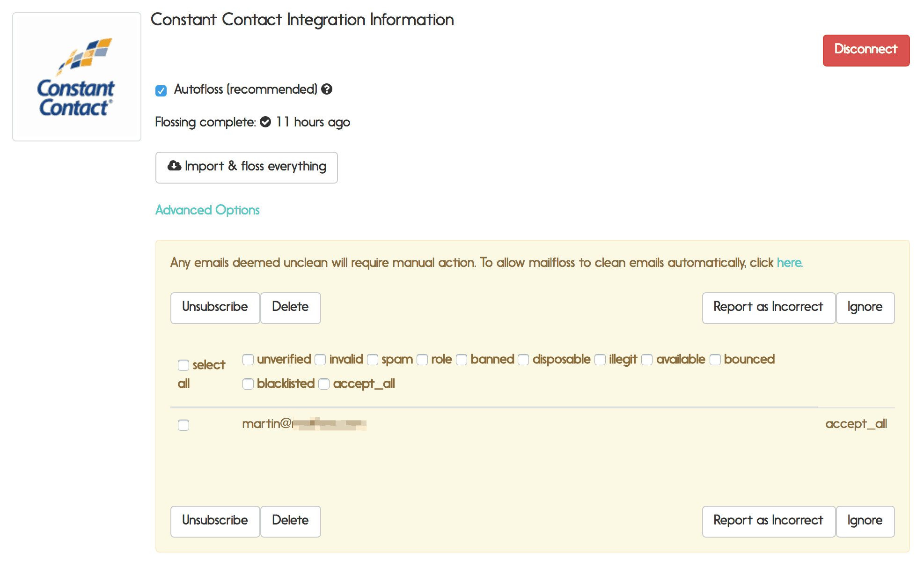Click the bottom Unsubscribe button
The width and height of the screenshot is (924, 576).
coord(215,521)
